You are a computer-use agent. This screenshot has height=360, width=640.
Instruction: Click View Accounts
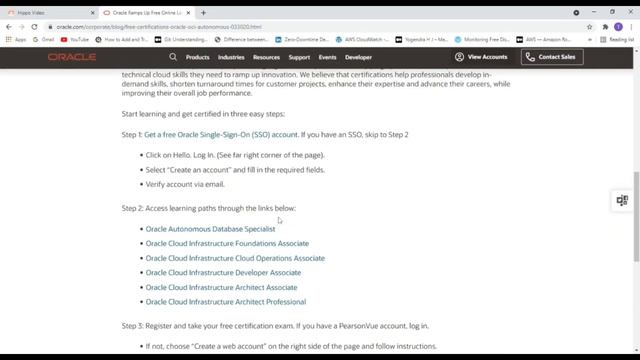pyautogui.click(x=481, y=57)
